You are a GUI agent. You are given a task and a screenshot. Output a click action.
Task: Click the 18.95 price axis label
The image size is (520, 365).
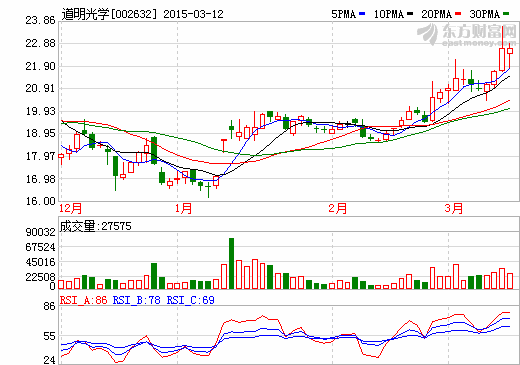(40, 133)
